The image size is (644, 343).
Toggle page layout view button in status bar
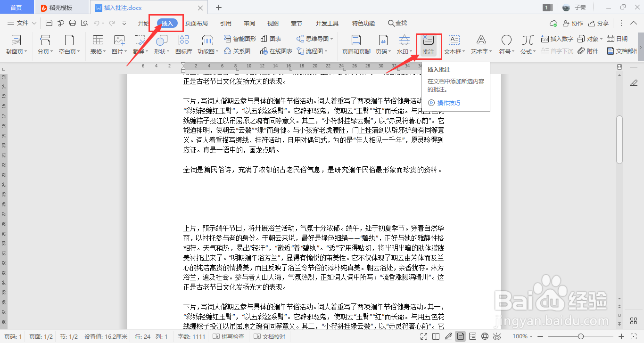coord(460,336)
